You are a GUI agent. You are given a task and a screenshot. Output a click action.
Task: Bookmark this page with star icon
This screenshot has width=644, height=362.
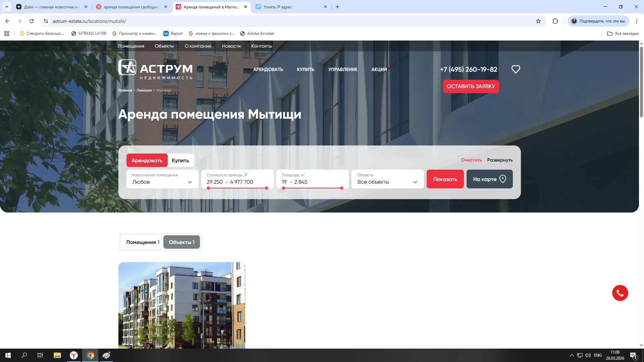click(538, 21)
